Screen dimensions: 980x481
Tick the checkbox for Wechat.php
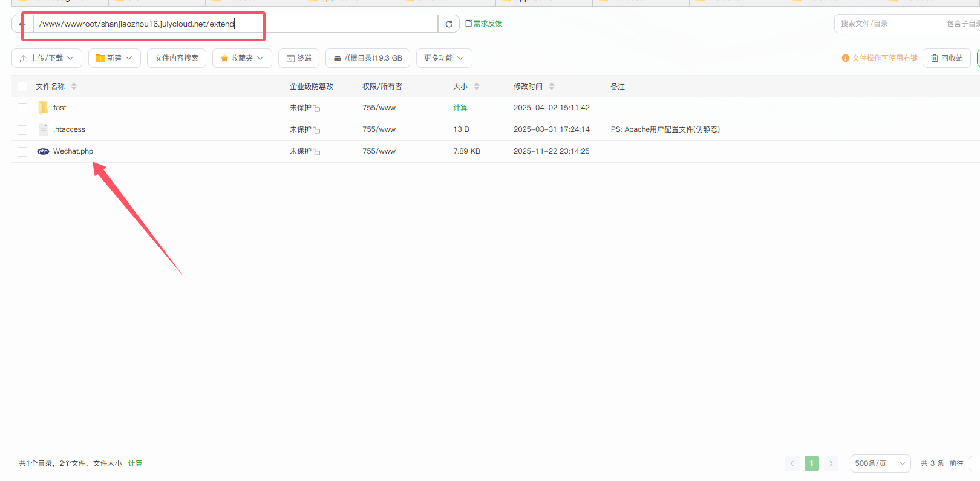coord(22,152)
